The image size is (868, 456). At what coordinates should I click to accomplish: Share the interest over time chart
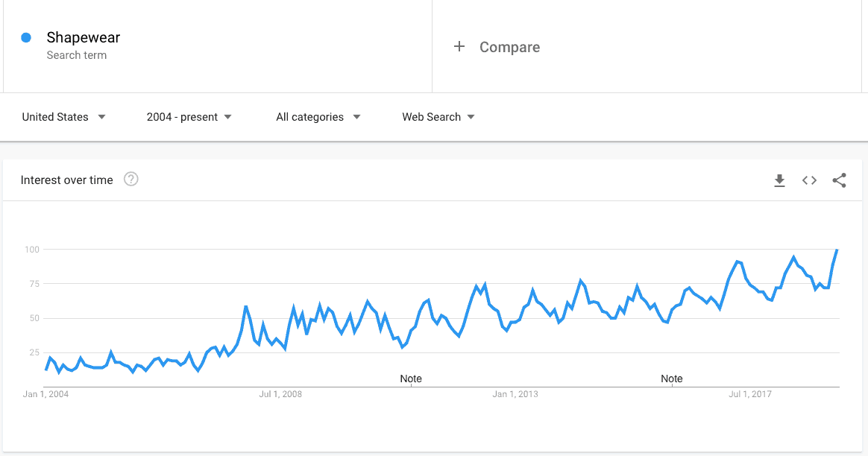tap(839, 180)
